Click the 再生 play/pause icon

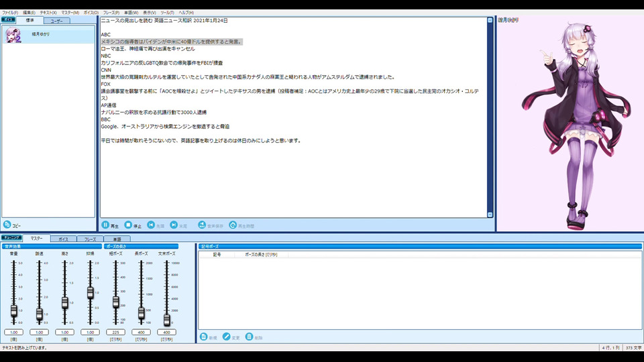(x=105, y=225)
